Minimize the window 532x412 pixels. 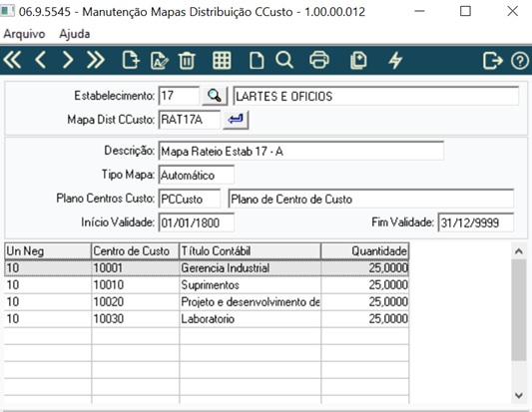pyautogui.click(x=419, y=11)
